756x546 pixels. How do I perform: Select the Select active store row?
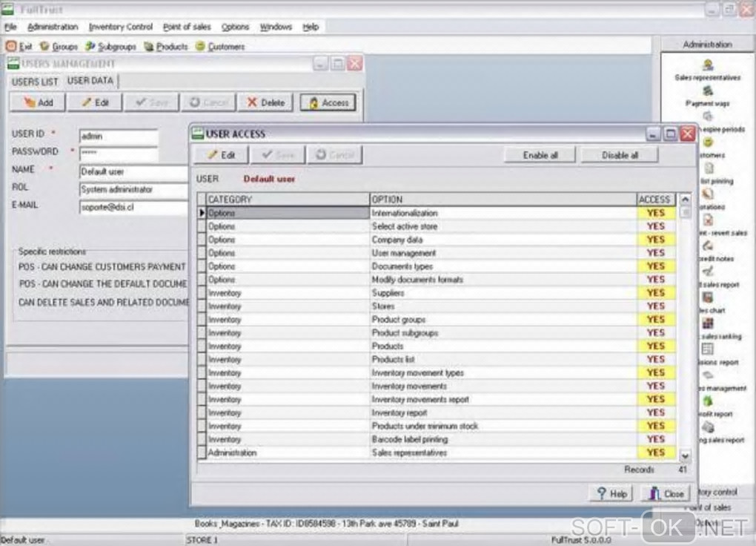pyautogui.click(x=437, y=226)
